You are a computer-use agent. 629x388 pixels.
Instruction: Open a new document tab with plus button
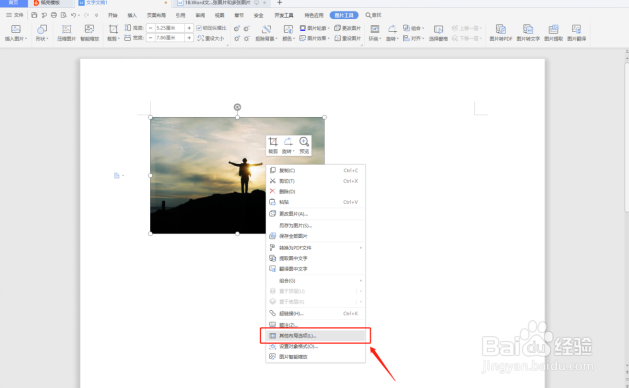(280, 2)
